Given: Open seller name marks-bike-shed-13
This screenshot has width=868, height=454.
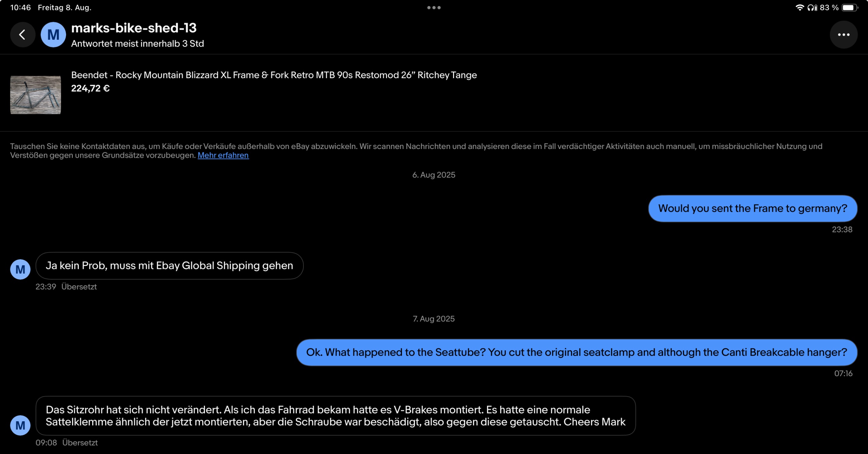Looking at the screenshot, I should pos(134,28).
